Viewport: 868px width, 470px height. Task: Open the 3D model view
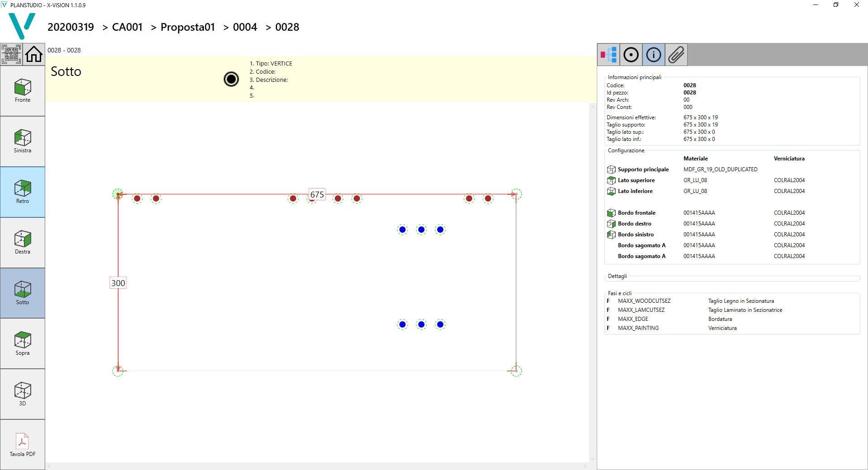23,395
